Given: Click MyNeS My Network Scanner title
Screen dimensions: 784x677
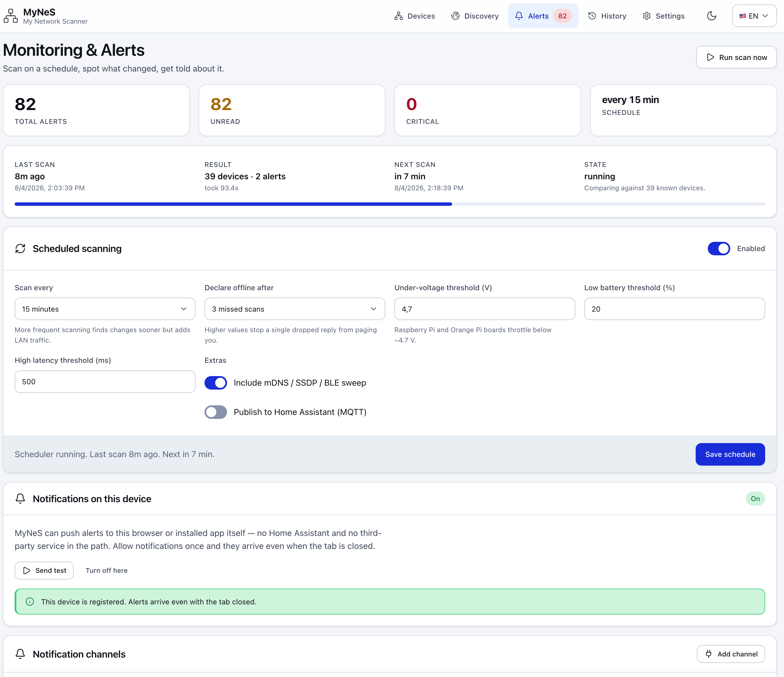Looking at the screenshot, I should click(55, 16).
